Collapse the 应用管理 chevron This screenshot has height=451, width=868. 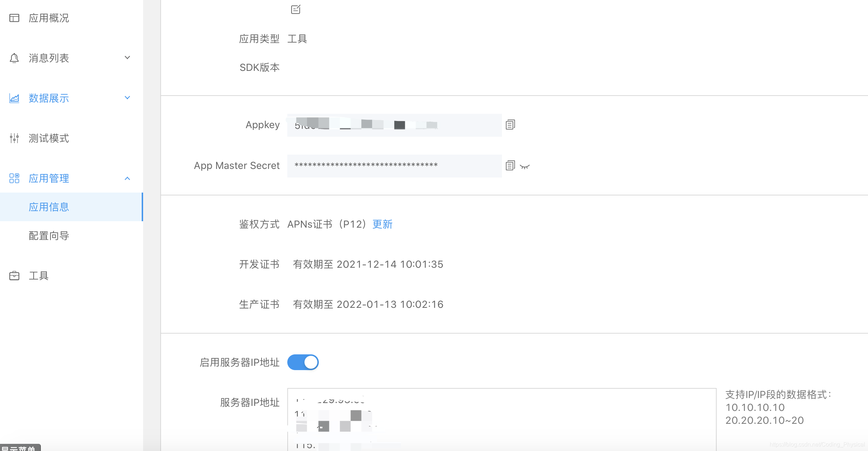[127, 178]
